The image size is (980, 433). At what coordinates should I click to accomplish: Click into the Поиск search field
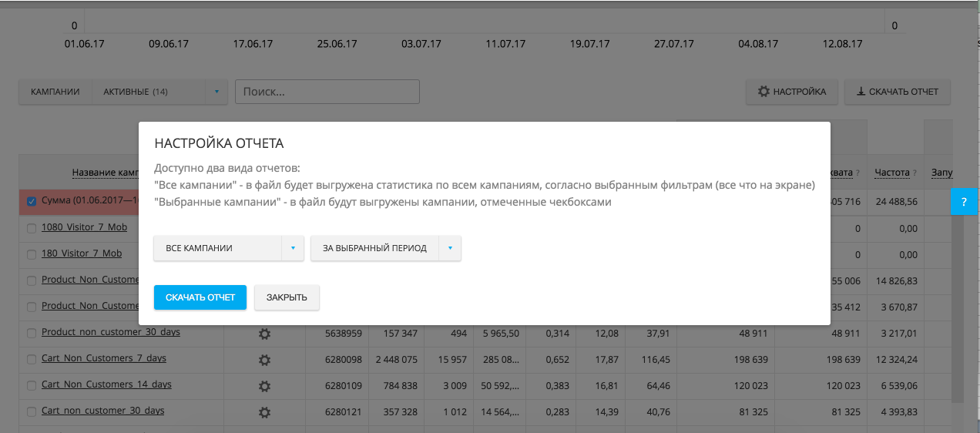tap(327, 92)
